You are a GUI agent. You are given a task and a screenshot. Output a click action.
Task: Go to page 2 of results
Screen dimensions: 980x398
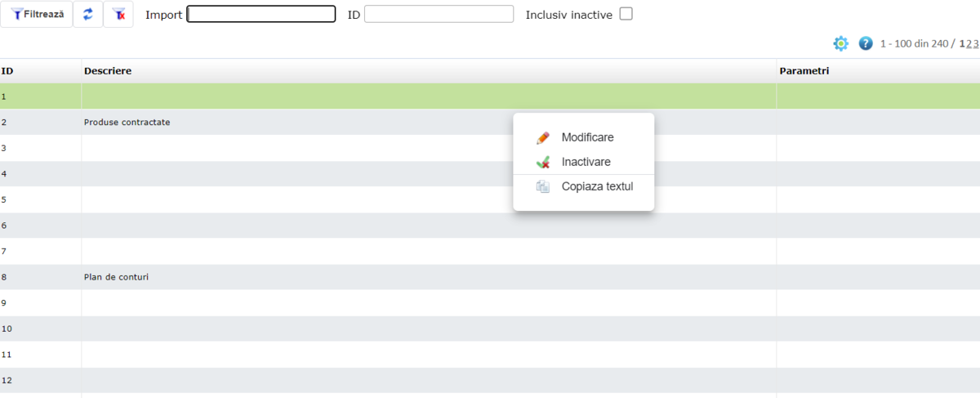pos(969,44)
